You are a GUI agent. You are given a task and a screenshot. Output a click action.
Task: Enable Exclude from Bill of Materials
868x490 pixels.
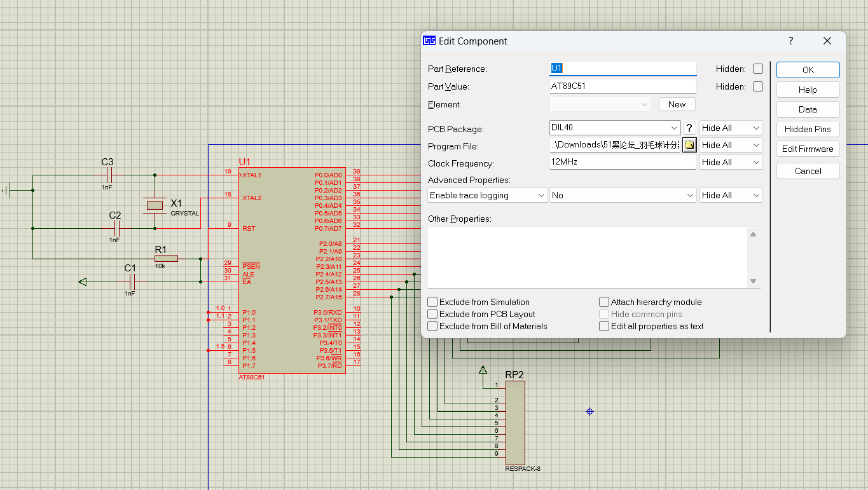(432, 326)
